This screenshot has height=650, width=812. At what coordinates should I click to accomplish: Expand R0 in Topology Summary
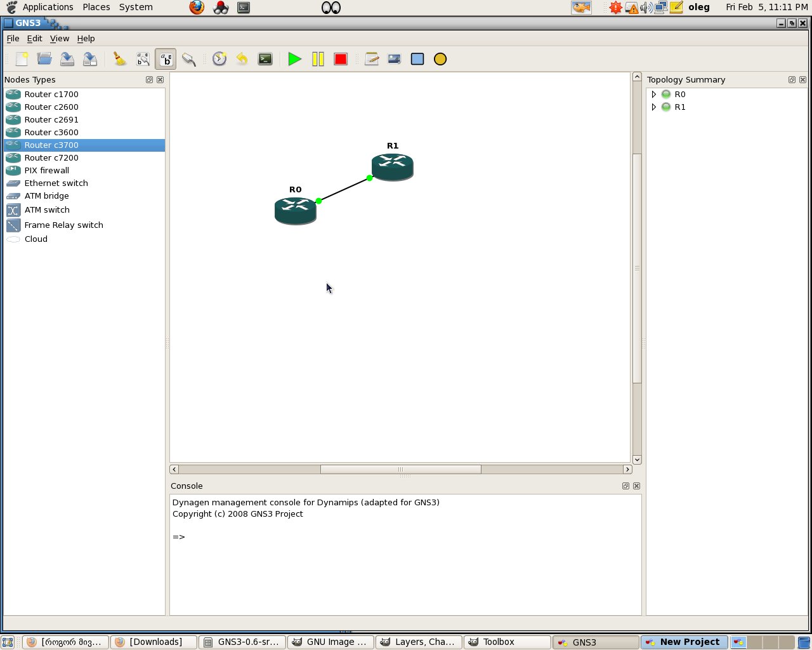pos(654,95)
